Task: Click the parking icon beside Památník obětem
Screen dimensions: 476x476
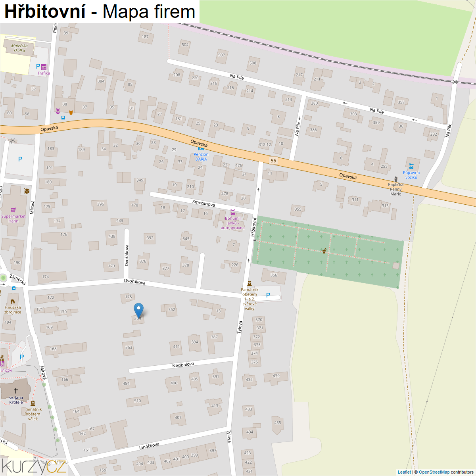Action: coord(268,295)
